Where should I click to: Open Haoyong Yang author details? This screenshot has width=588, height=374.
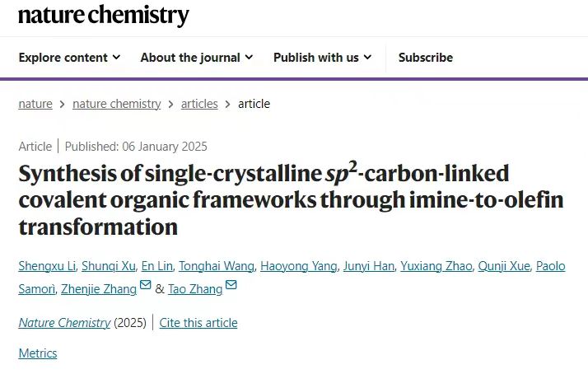tap(298, 266)
